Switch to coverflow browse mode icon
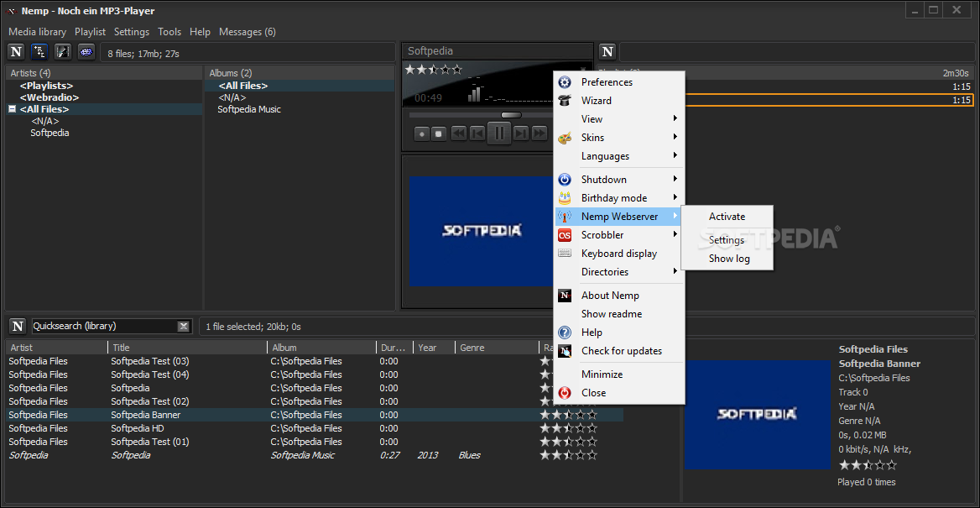 pos(62,52)
